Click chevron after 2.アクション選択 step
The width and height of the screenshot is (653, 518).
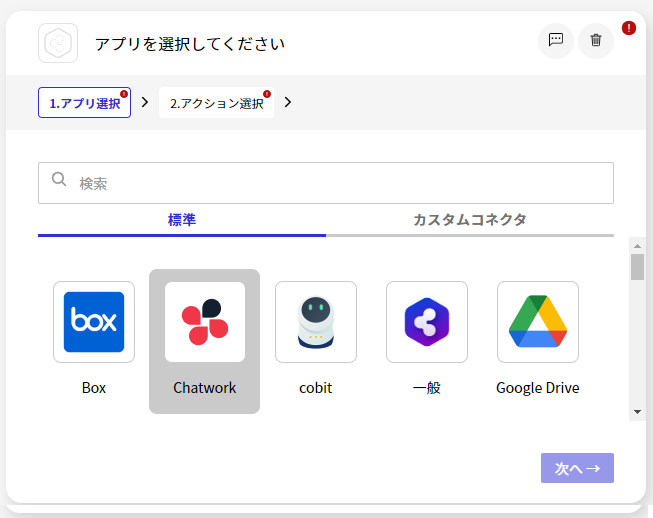point(288,102)
